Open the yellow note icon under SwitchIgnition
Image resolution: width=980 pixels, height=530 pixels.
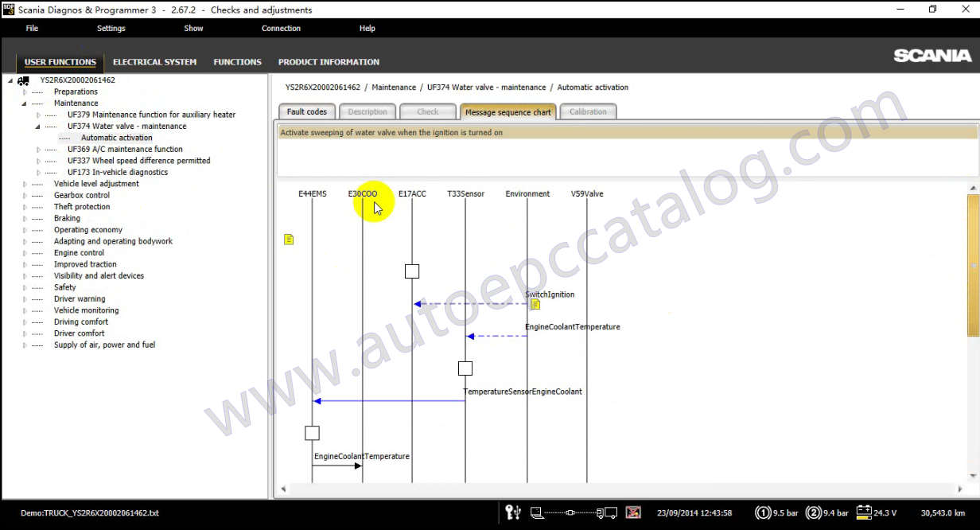[x=535, y=305]
